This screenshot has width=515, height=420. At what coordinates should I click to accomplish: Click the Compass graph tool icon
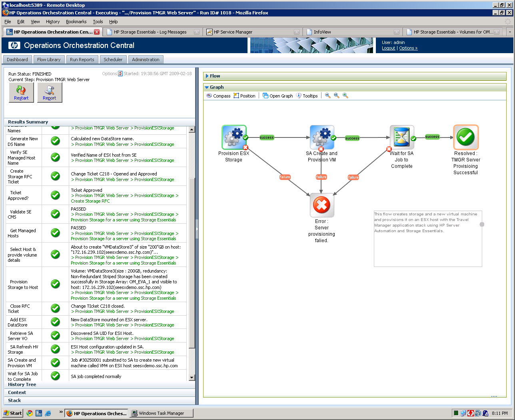(x=209, y=96)
